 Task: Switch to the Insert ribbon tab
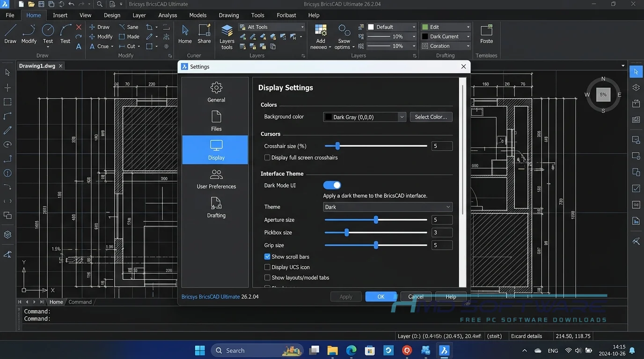click(60, 15)
